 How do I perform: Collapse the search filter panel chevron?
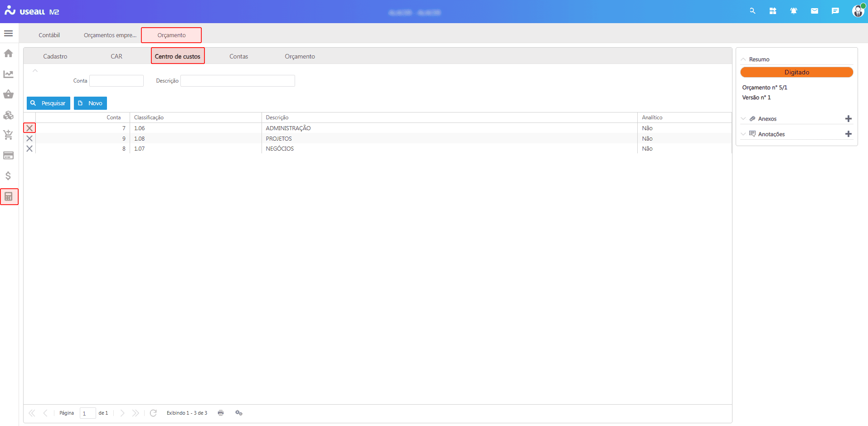point(35,71)
